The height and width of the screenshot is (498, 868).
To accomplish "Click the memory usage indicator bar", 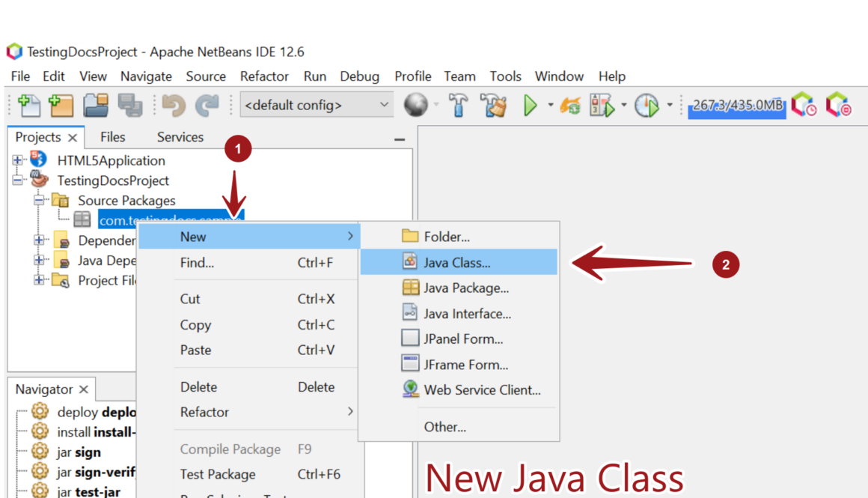I will click(737, 106).
